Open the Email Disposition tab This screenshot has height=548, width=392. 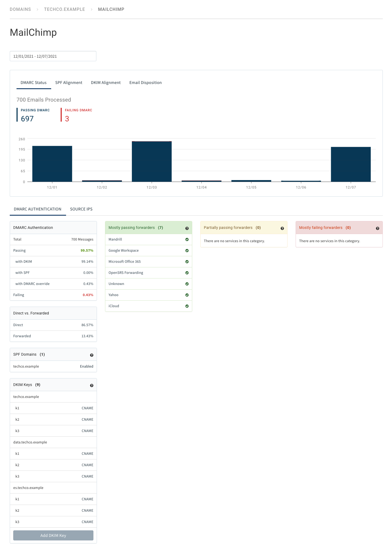145,83
